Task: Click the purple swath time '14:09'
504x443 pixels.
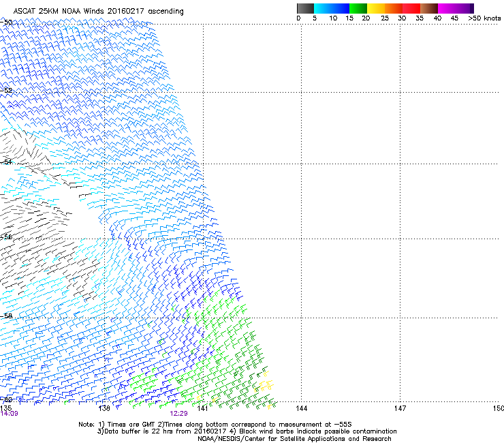Action: coord(9,414)
